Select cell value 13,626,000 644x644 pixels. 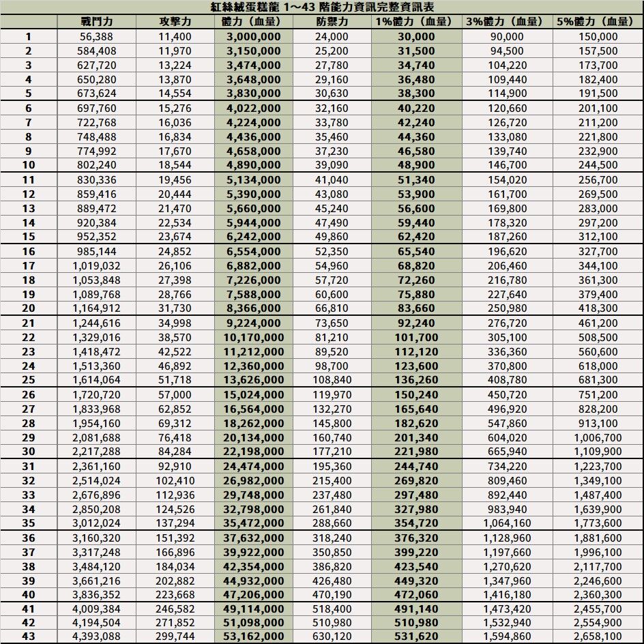click(253, 380)
